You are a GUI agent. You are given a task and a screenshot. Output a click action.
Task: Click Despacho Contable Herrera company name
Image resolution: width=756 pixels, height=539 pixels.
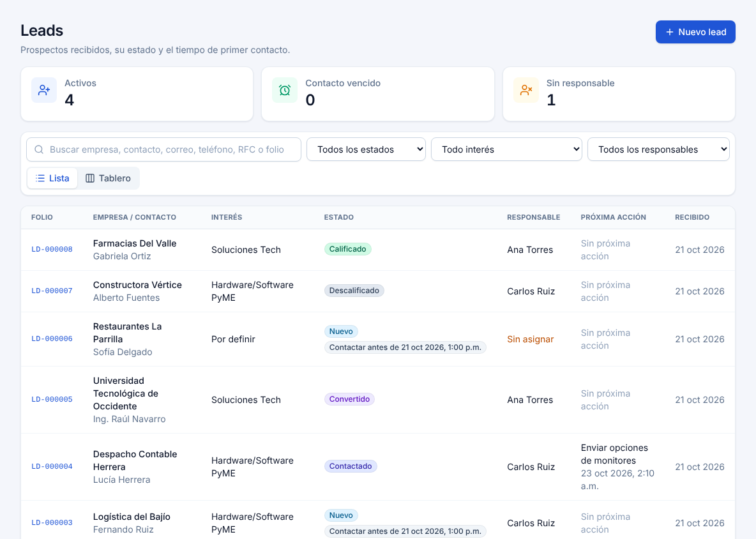(x=135, y=460)
